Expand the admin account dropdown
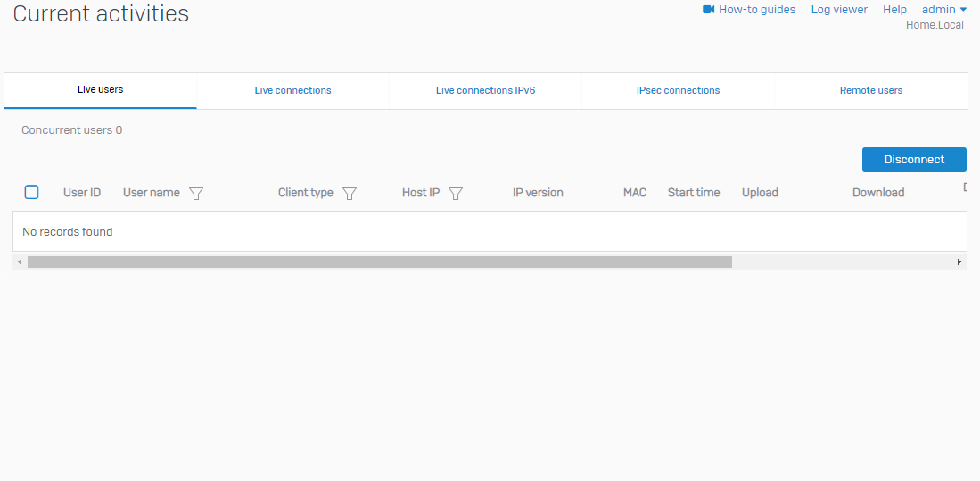This screenshot has height=481, width=980. 944,10
